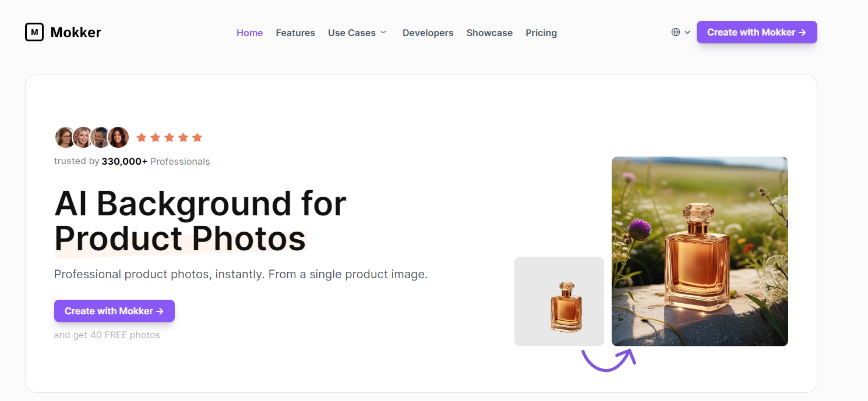
Task: Expand the Use Cases dropdown chevron
Action: [x=383, y=33]
